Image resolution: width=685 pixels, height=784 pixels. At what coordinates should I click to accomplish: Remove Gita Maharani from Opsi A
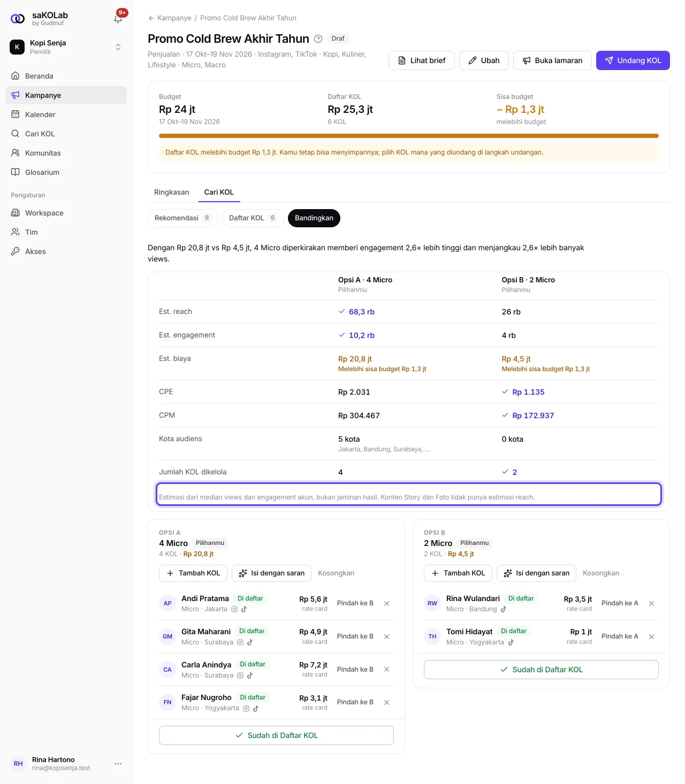tap(386, 636)
